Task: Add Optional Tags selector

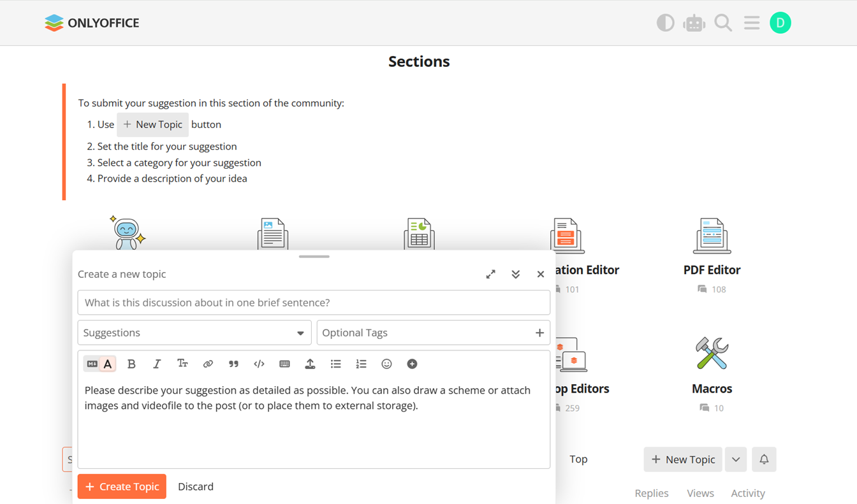Action: tap(434, 333)
